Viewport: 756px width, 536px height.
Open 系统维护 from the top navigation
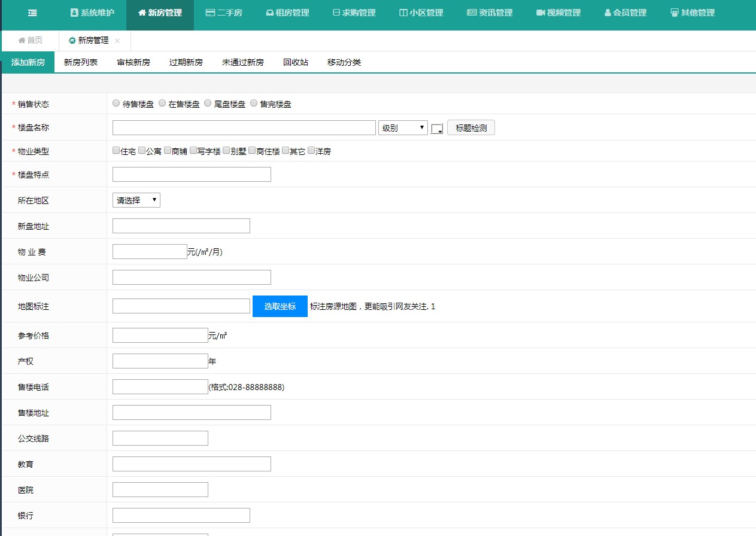(x=92, y=13)
